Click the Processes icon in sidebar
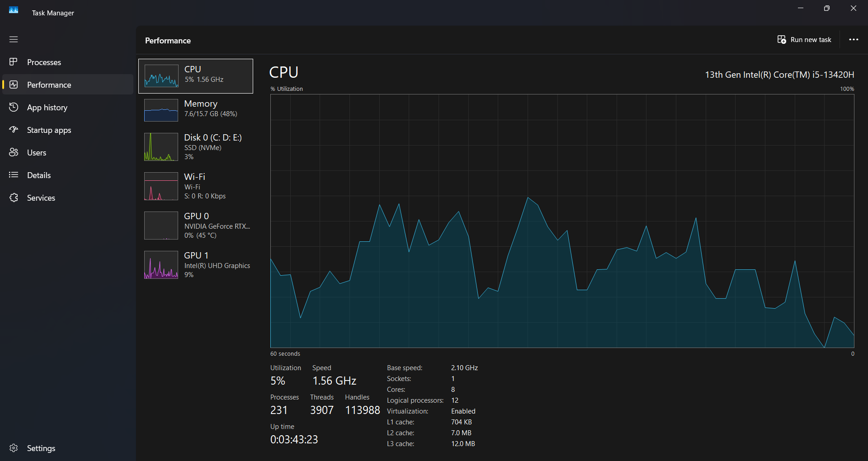 click(14, 62)
